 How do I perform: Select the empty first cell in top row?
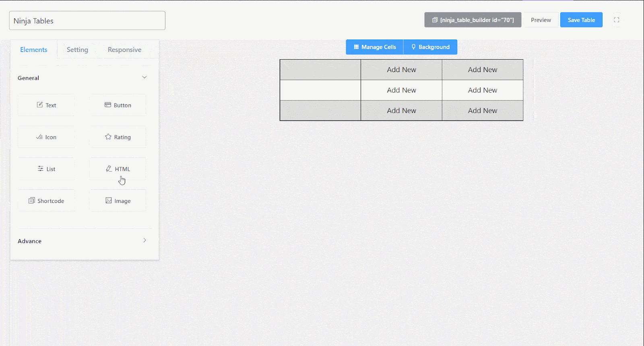coord(320,70)
